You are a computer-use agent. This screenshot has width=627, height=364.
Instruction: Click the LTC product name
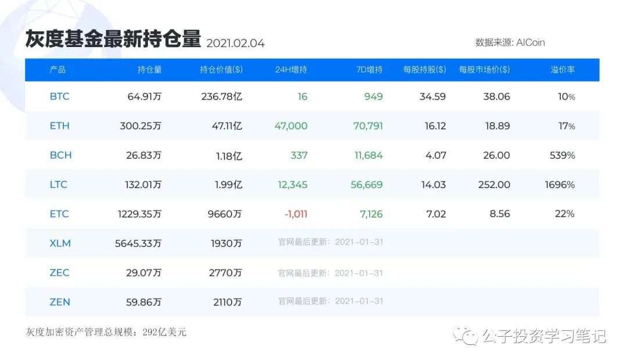coord(59,185)
